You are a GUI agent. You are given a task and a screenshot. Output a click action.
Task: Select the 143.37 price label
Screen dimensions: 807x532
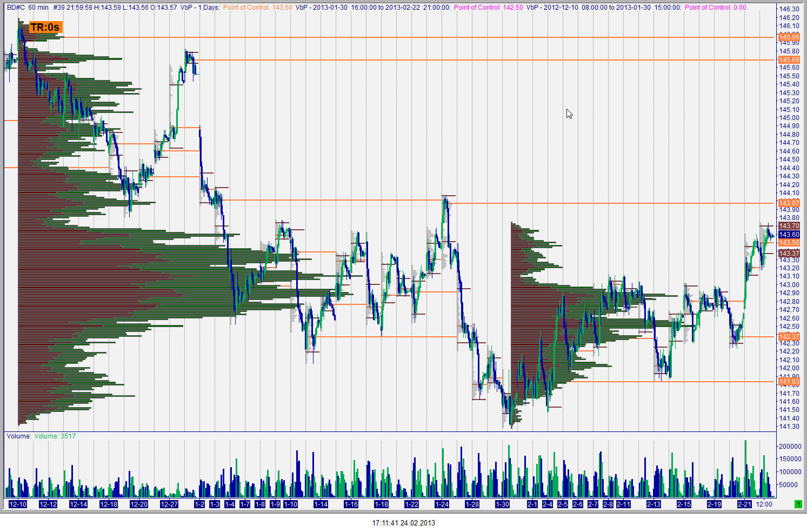coord(789,254)
